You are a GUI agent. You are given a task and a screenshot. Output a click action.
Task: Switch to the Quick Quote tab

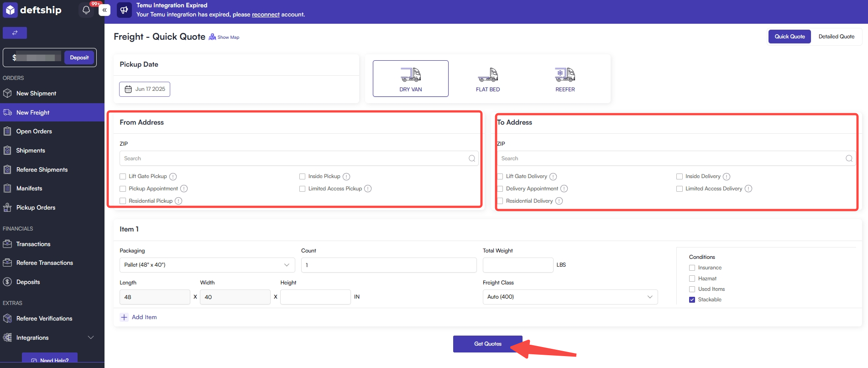pos(790,37)
